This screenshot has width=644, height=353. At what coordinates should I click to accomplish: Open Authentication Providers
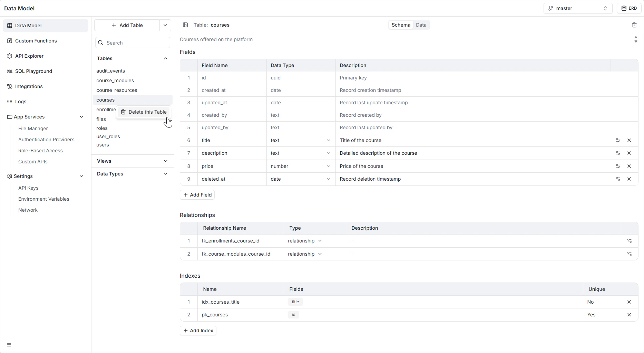click(46, 140)
